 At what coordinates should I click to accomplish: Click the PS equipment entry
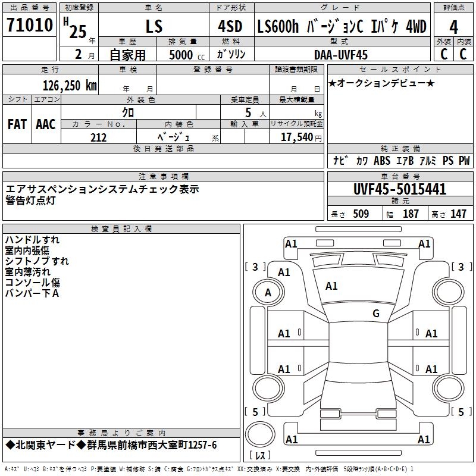[448, 160]
